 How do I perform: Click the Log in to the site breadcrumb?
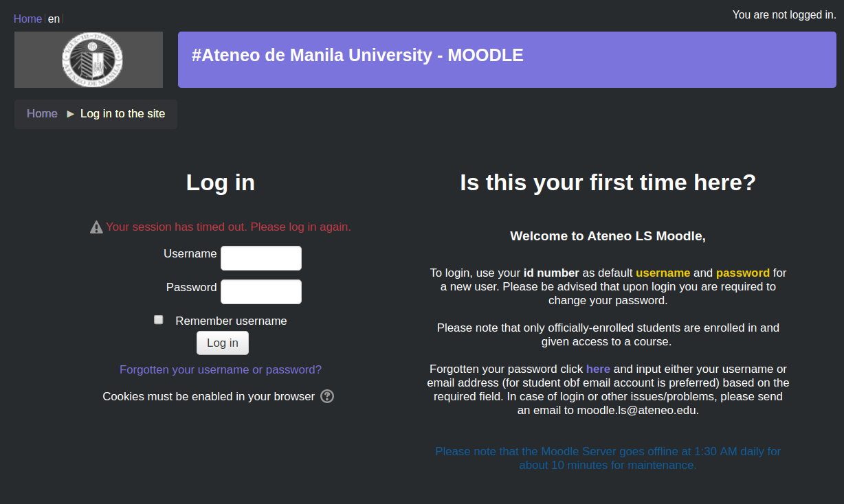point(122,113)
